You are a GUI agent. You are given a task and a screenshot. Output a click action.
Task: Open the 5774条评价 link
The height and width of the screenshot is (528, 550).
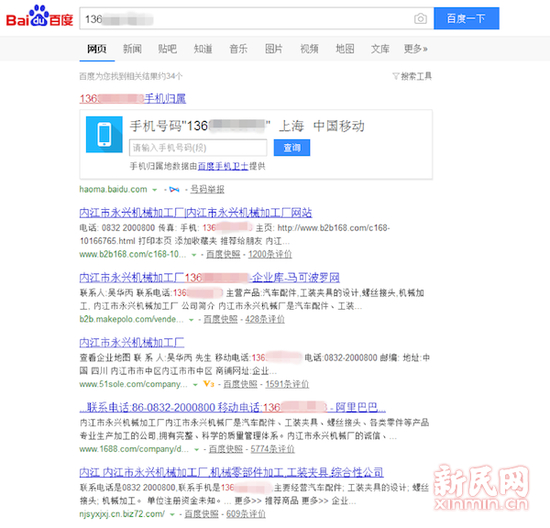pos(273,449)
